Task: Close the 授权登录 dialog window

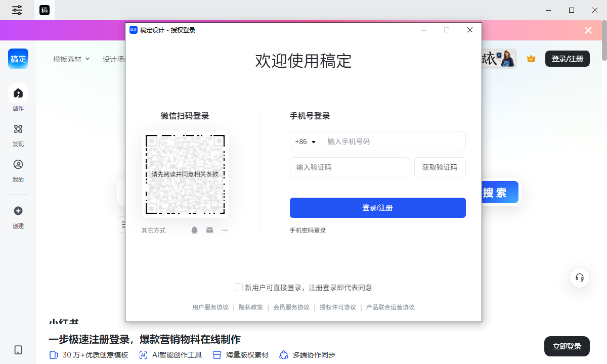Action: pyautogui.click(x=470, y=30)
